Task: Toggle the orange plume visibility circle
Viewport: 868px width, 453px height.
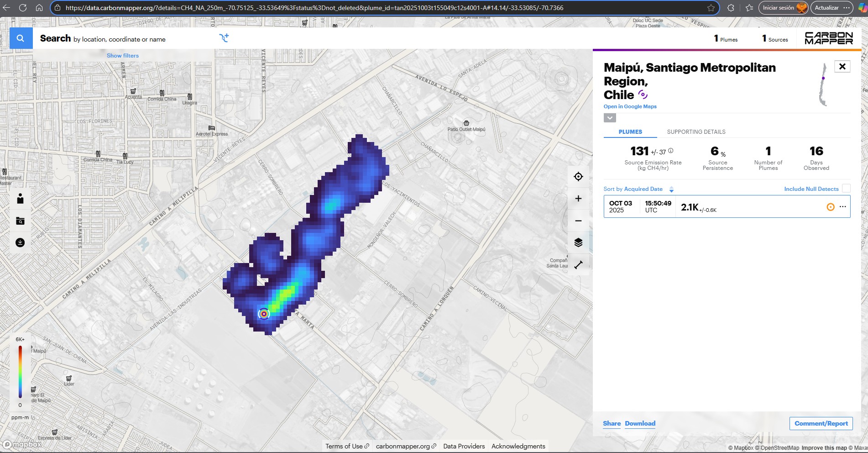Action: 831,207
